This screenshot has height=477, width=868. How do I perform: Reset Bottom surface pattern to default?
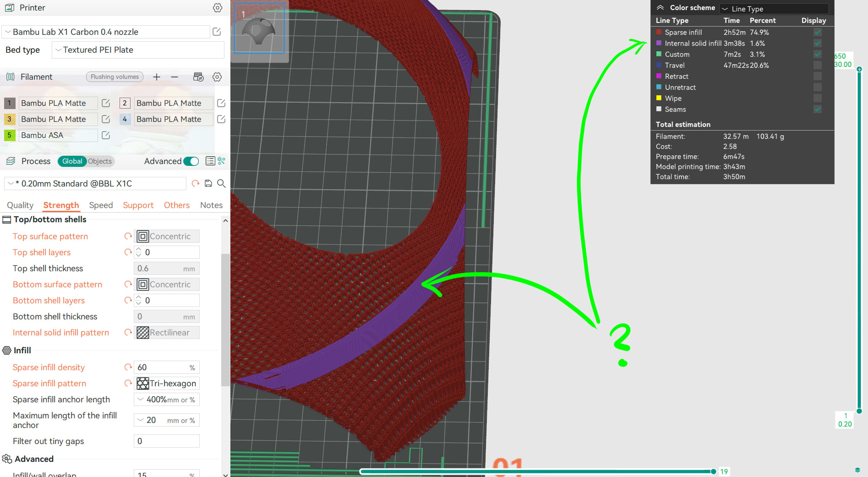click(128, 285)
